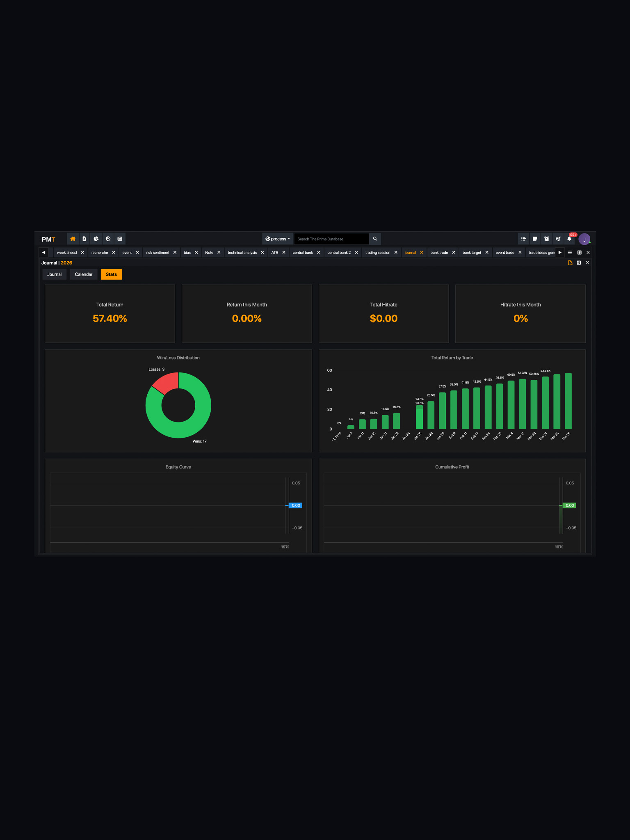
Task: Show earlier tabs with left arrow
Action: coord(43,252)
